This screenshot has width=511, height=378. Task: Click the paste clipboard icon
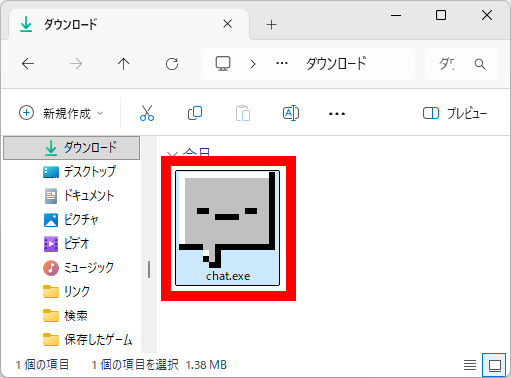pos(243,113)
